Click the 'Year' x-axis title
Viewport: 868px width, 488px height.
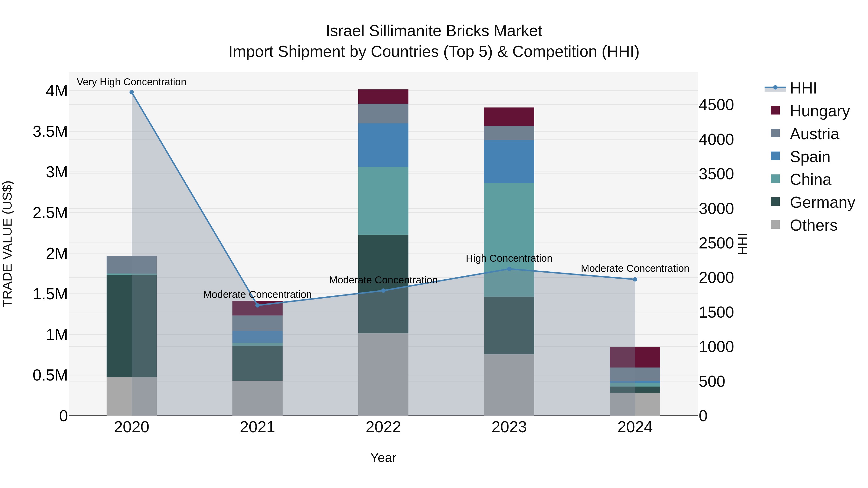[383, 458]
